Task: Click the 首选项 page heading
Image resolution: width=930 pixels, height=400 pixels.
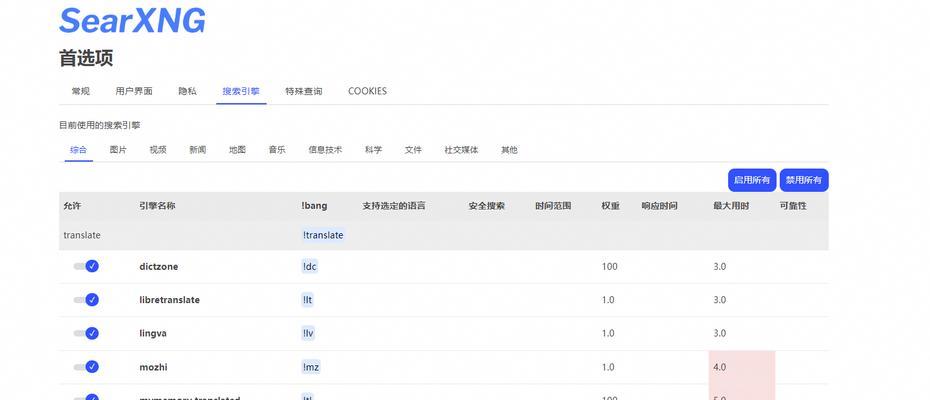Action: coord(86,58)
